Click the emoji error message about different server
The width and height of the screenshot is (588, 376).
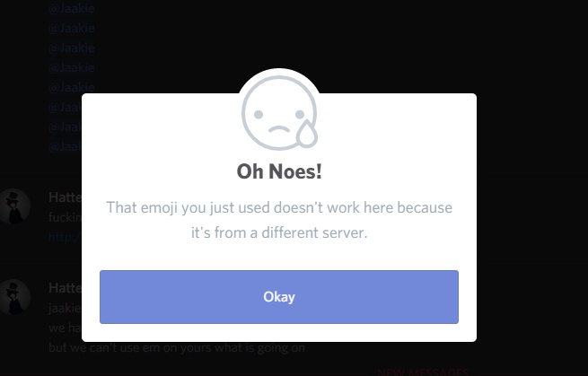click(x=279, y=220)
